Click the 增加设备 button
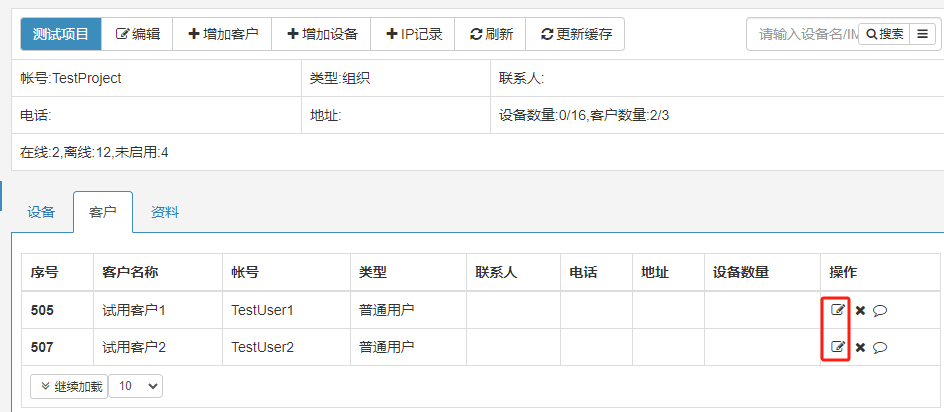 322,34
